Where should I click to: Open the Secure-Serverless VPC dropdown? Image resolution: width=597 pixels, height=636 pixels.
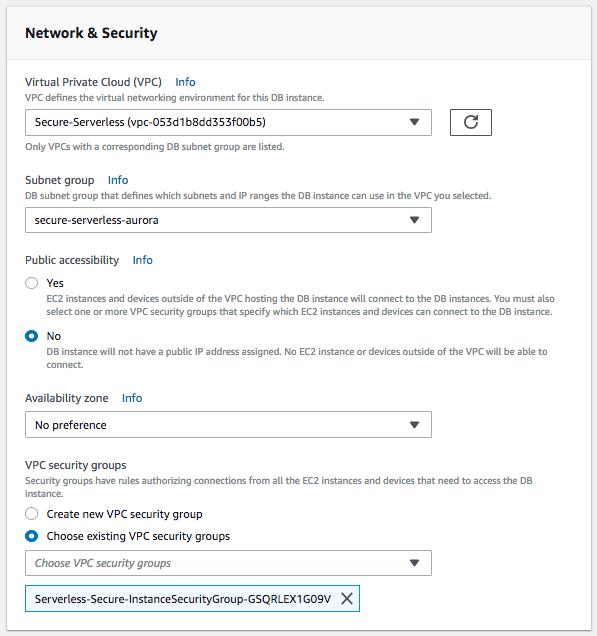[228, 122]
